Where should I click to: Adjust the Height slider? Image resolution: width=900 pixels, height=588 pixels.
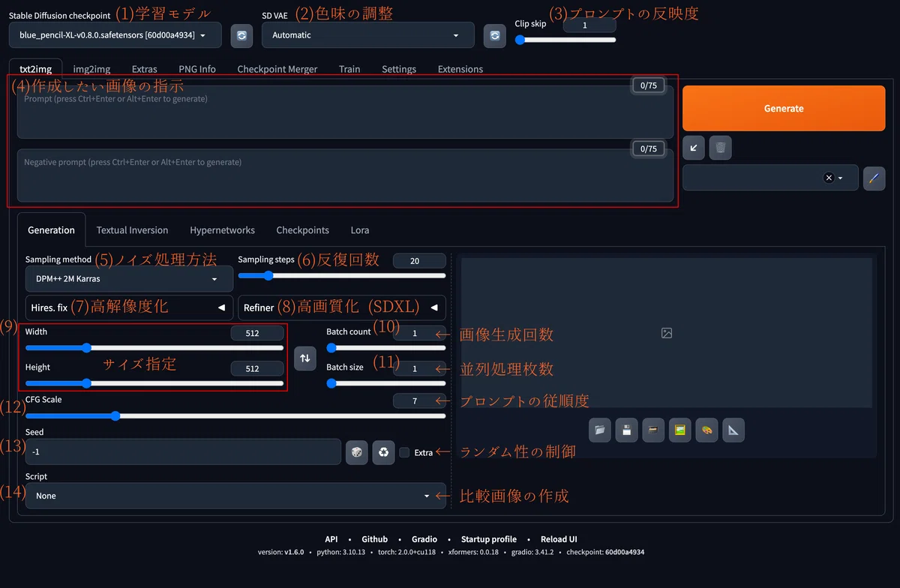[x=154, y=382]
